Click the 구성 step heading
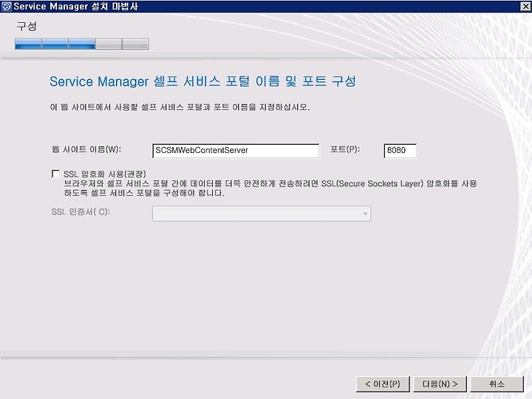Screen dimensions: 532x399 [27, 26]
